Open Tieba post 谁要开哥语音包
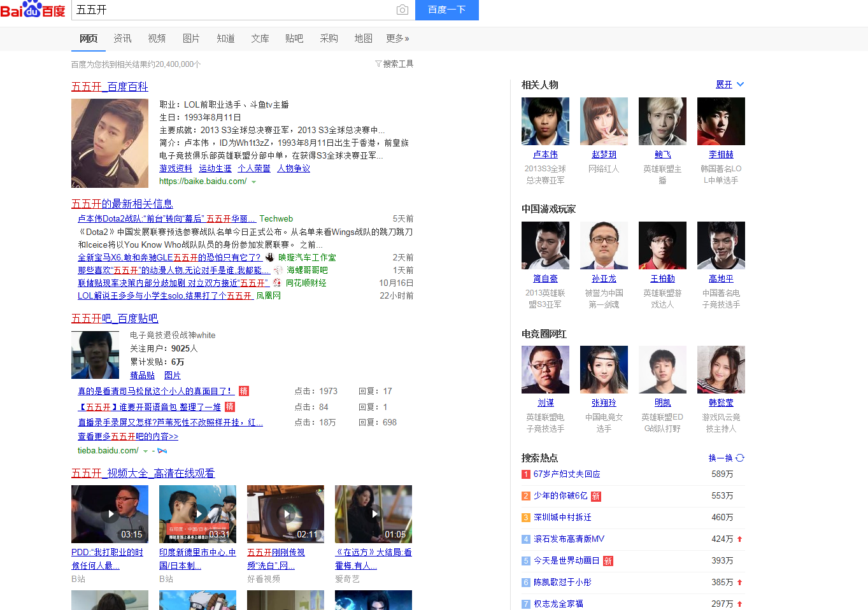The width and height of the screenshot is (868, 610). coord(150,407)
